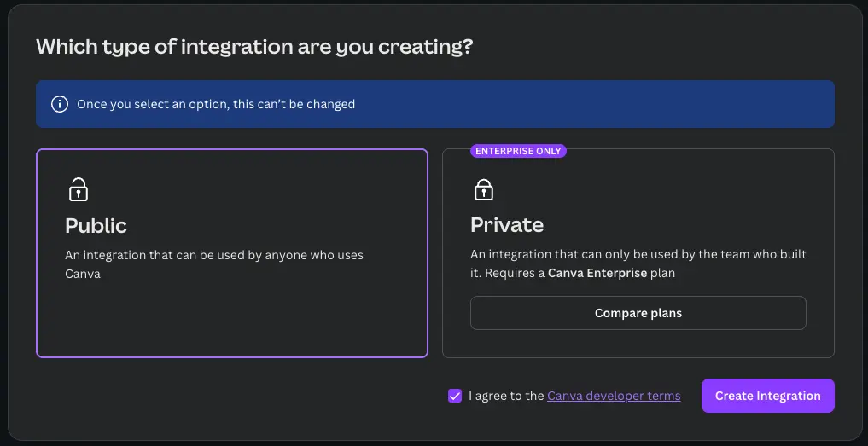Click the info icon in the blue banner
Viewport: 868px width, 446px height.
pos(60,104)
